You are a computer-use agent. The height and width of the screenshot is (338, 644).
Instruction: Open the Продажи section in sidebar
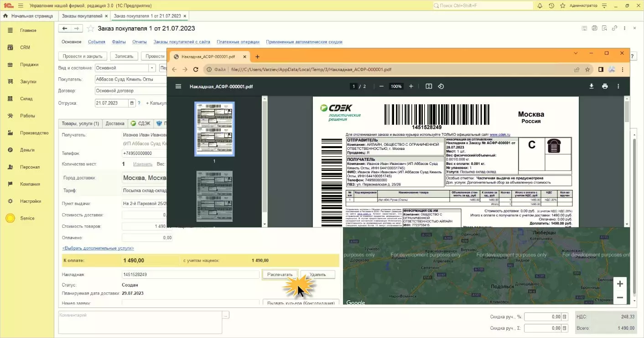coord(29,65)
